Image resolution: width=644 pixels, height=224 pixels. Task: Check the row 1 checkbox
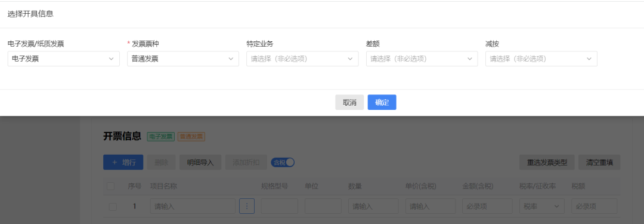point(113,207)
